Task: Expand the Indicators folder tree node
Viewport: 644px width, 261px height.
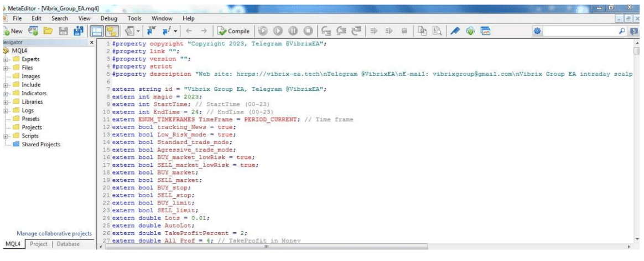Action: [6, 93]
